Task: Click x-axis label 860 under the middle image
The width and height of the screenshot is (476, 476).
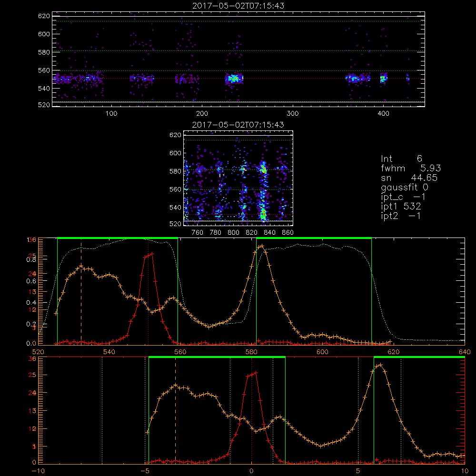Action: [288, 233]
